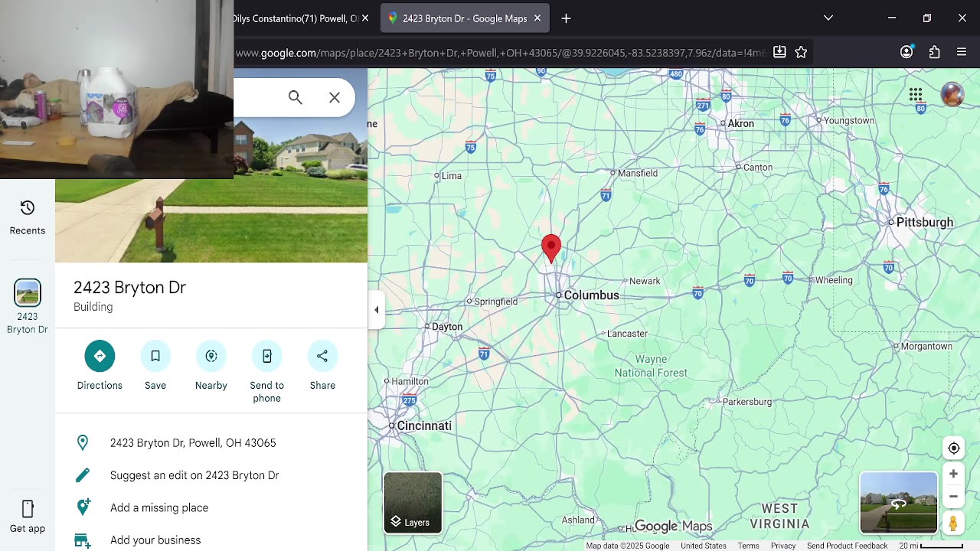
Task: Click the Dayton city label
Action: (x=447, y=327)
